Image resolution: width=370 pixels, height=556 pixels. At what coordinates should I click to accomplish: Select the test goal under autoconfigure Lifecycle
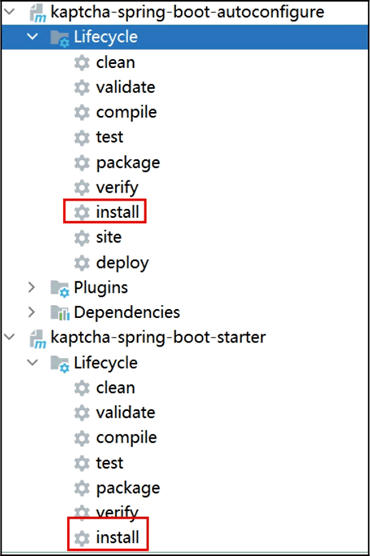110,137
